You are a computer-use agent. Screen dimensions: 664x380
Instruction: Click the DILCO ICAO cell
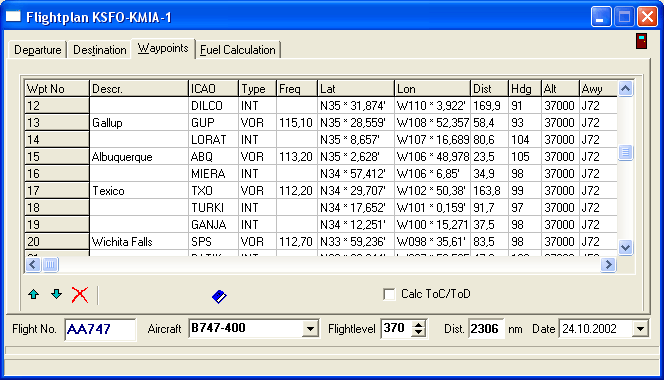pos(213,105)
